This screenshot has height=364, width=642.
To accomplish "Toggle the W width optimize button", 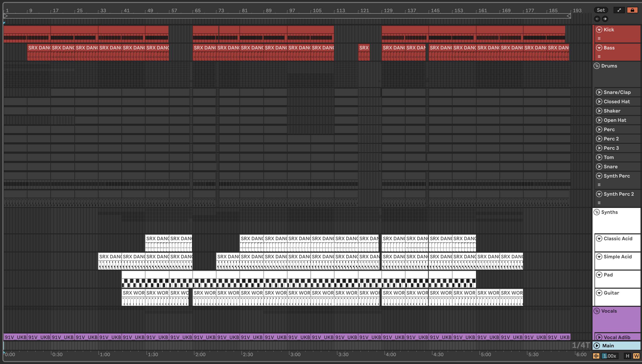I will 636,356.
